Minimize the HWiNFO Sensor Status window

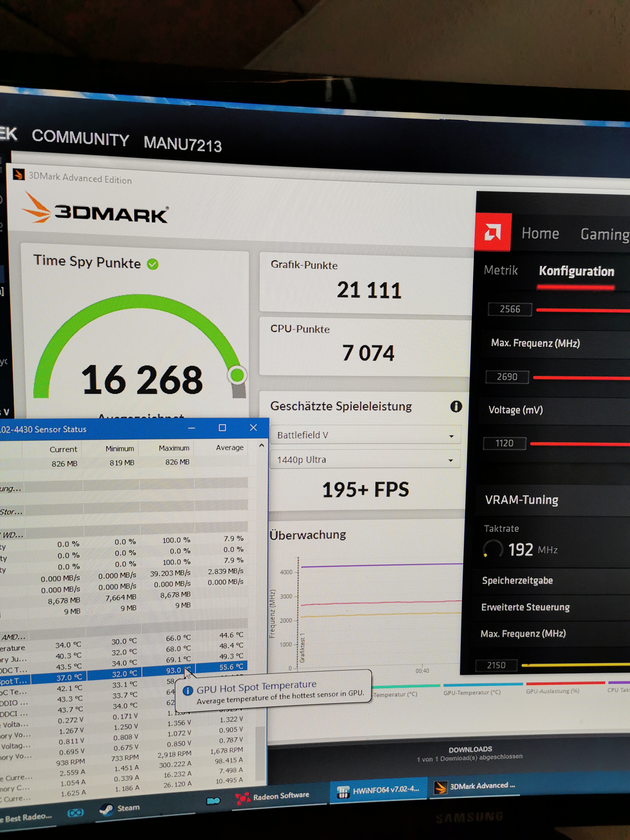[x=191, y=428]
